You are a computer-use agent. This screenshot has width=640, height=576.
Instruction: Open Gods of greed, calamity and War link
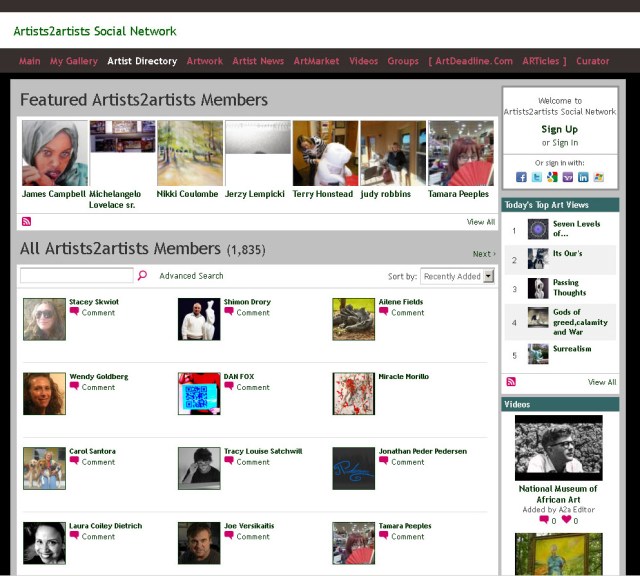click(x=580, y=322)
